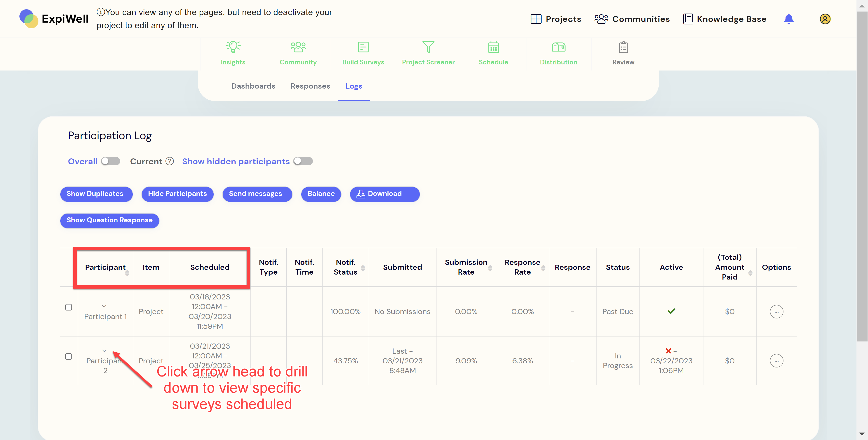Expand Participant 2's survey details
The image size is (868, 440).
(x=104, y=350)
